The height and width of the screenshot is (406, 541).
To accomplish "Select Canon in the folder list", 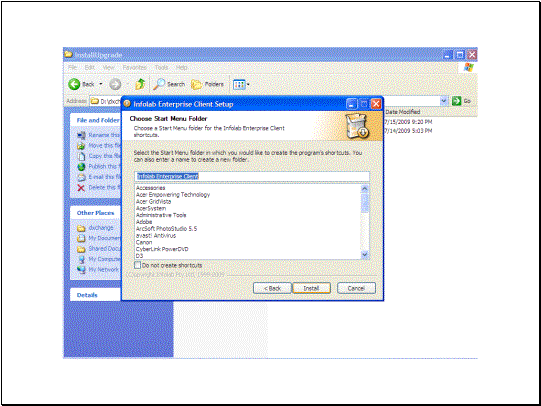I will [144, 242].
